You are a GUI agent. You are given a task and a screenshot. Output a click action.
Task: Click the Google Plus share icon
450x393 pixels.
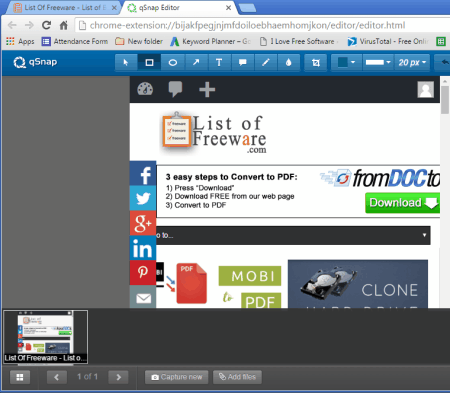tap(143, 223)
